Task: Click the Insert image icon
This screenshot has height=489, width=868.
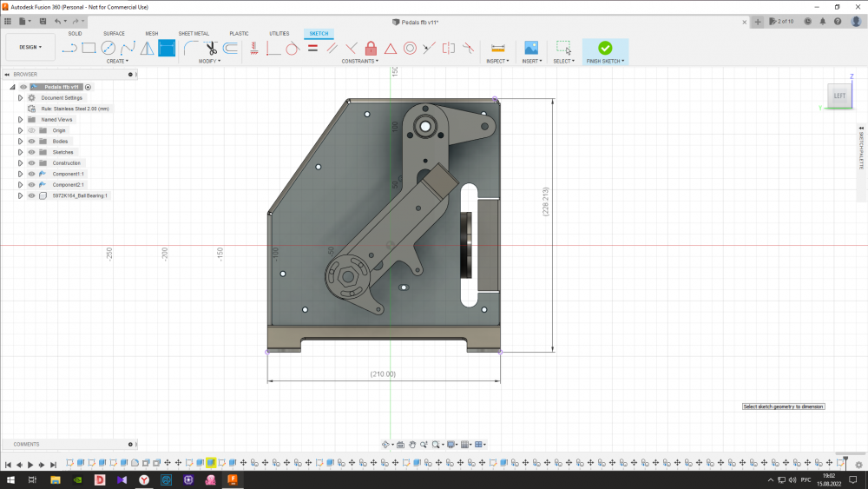Action: 530,48
